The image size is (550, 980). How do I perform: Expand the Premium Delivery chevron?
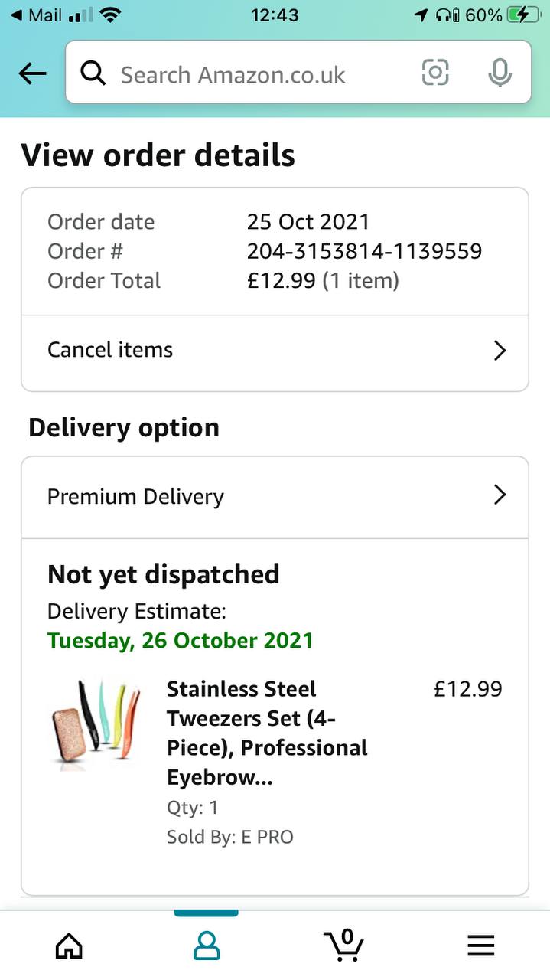pyautogui.click(x=500, y=495)
